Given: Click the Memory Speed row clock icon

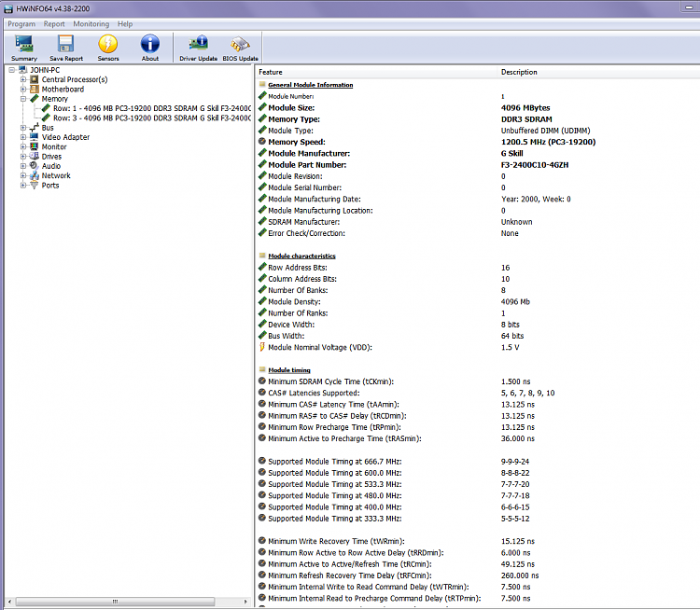Looking at the screenshot, I should pyautogui.click(x=262, y=142).
